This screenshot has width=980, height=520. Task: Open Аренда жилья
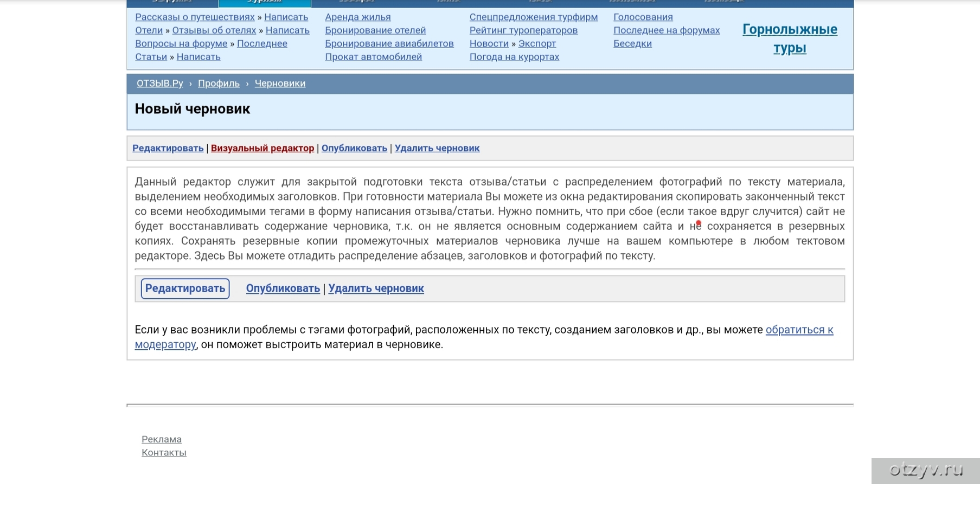pyautogui.click(x=358, y=17)
